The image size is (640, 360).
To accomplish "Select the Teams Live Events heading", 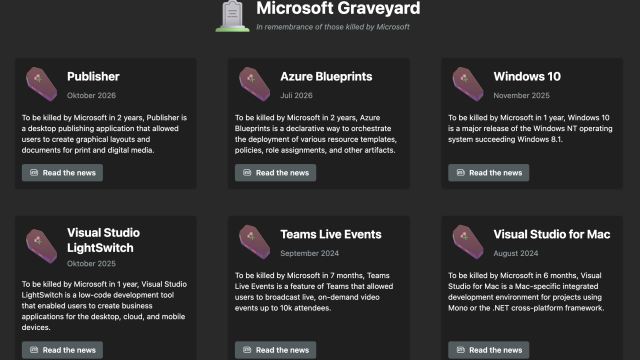I will [x=331, y=234].
